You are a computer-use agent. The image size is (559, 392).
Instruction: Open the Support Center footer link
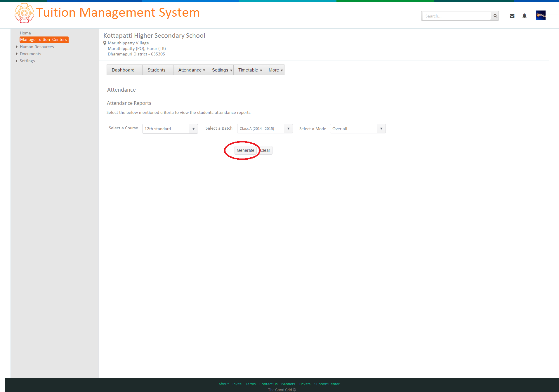(327, 384)
